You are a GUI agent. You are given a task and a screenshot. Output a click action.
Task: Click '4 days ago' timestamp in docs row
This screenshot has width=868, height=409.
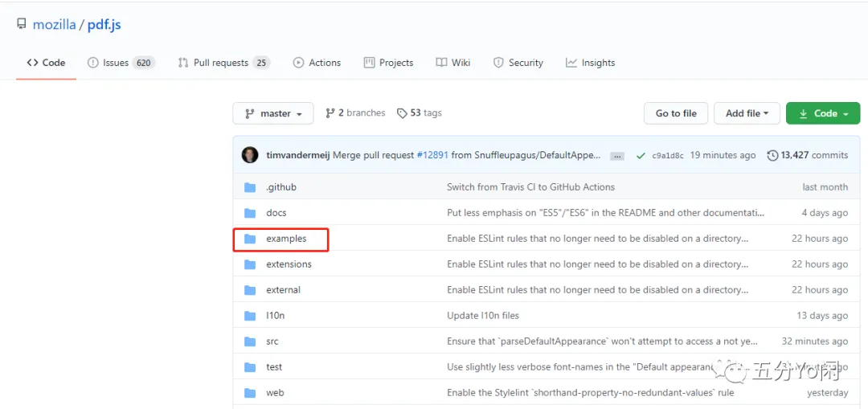coord(825,212)
